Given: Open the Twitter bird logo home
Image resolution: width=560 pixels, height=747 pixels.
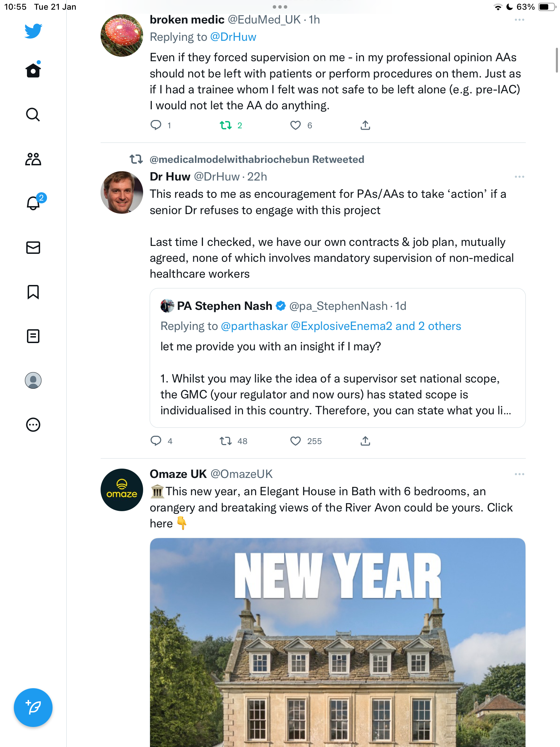Looking at the screenshot, I should [33, 31].
